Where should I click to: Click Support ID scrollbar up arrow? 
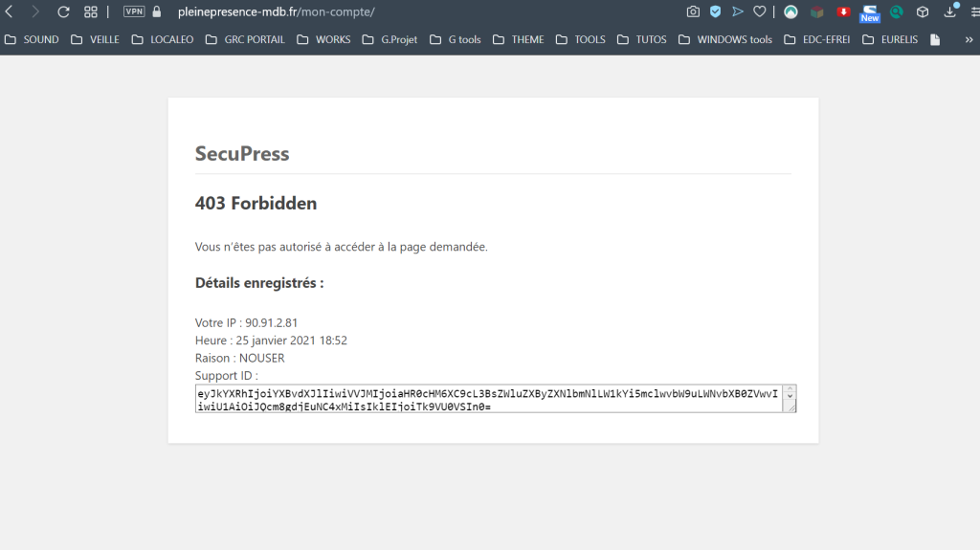click(x=790, y=390)
